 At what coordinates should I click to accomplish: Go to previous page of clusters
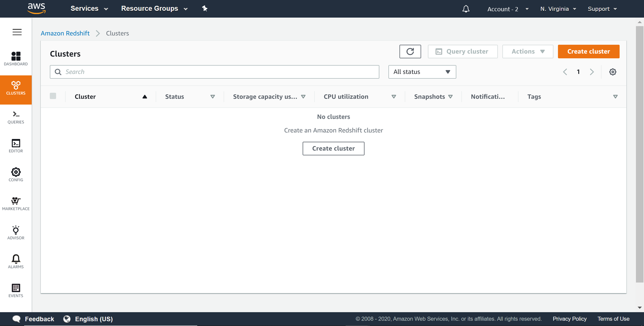pos(565,72)
